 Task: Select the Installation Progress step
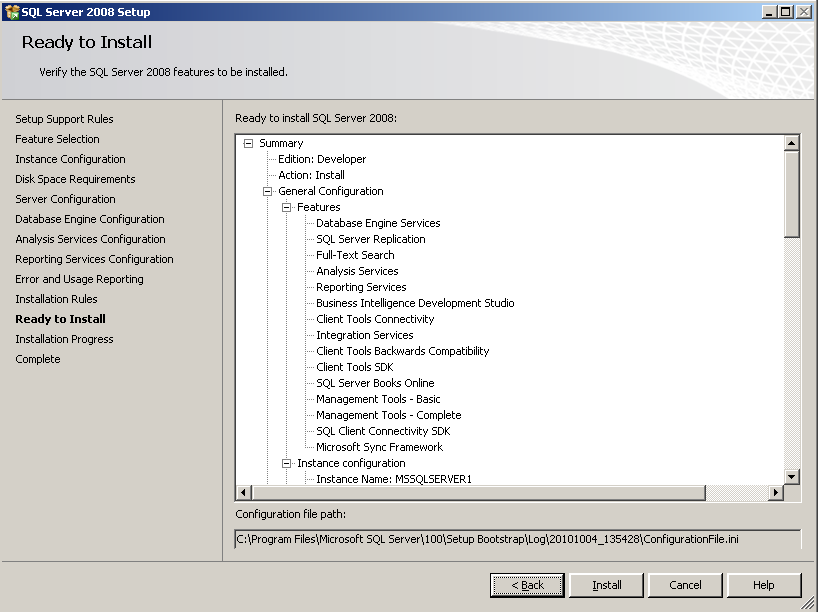(64, 339)
